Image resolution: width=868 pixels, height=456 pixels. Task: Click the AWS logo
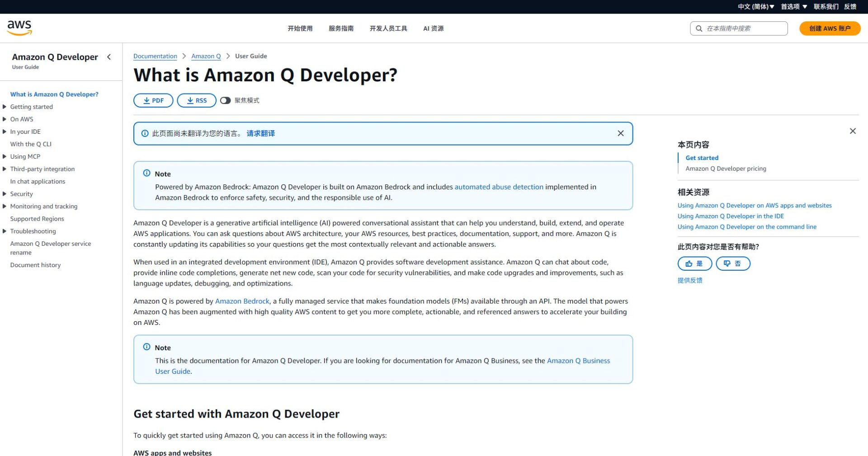tap(19, 28)
